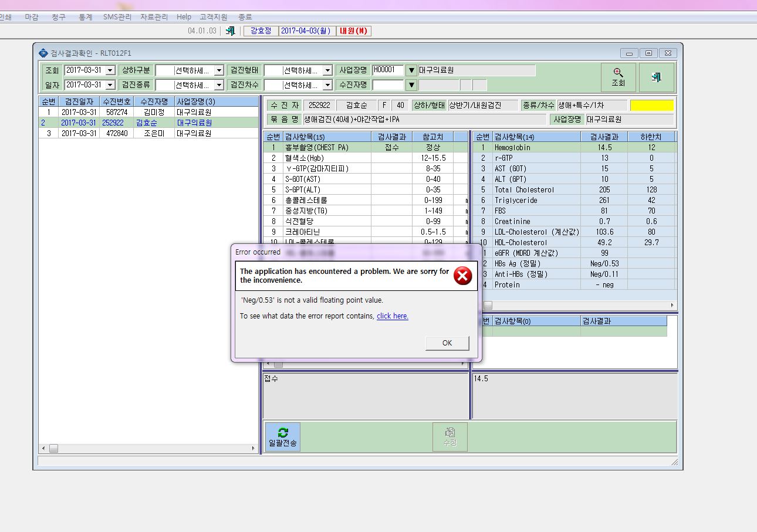Open the 통계 menu

(86, 17)
